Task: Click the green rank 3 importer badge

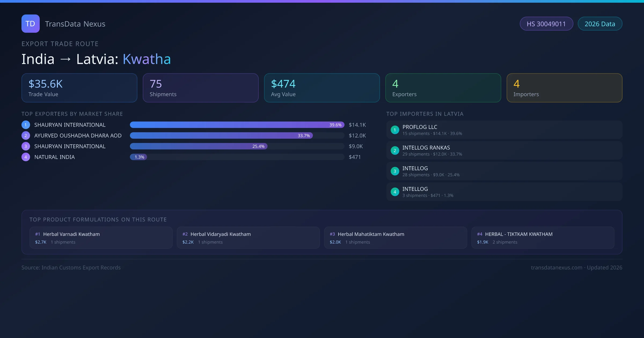Action: [395, 171]
